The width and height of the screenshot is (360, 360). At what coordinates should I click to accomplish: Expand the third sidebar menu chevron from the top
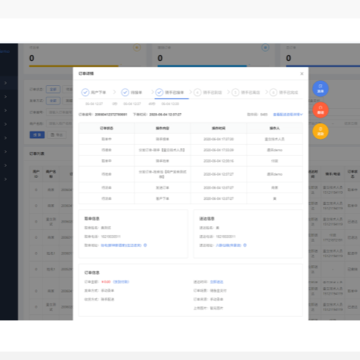click(6, 110)
